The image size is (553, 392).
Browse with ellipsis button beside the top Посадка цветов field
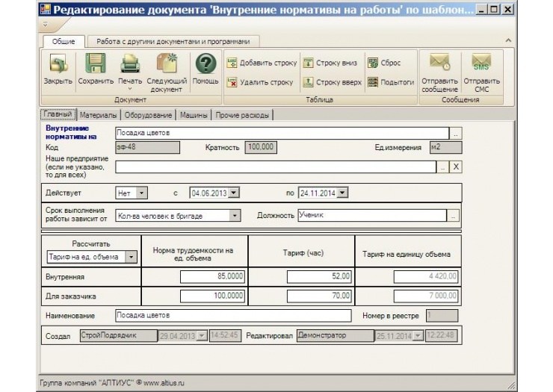point(456,134)
